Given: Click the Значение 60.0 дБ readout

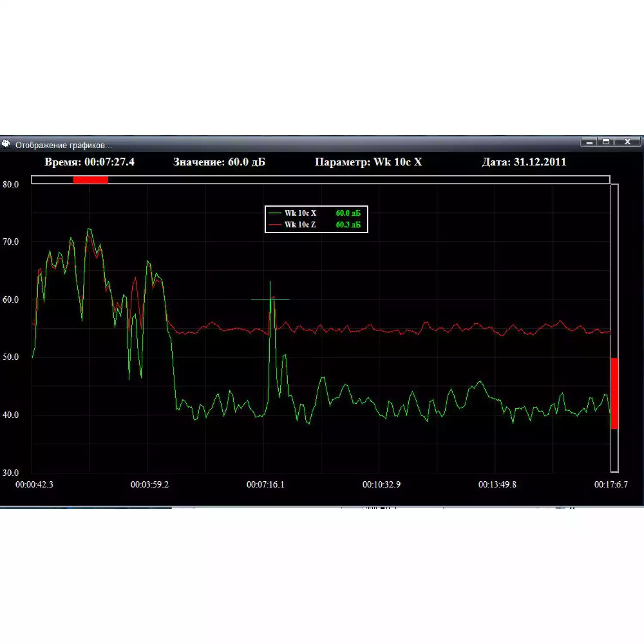Looking at the screenshot, I should click(x=219, y=162).
